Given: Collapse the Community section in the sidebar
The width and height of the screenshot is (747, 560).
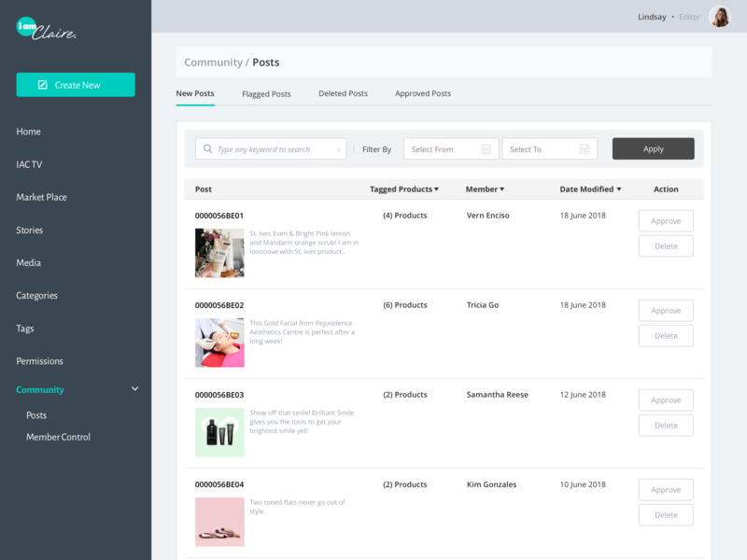Looking at the screenshot, I should (134, 388).
